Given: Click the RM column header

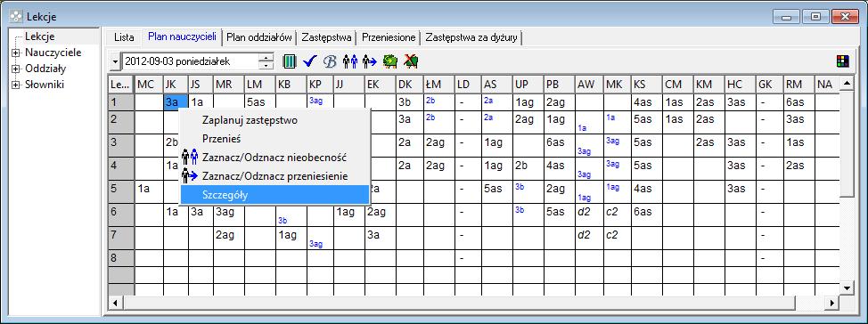Looking at the screenshot, I should click(798, 85).
